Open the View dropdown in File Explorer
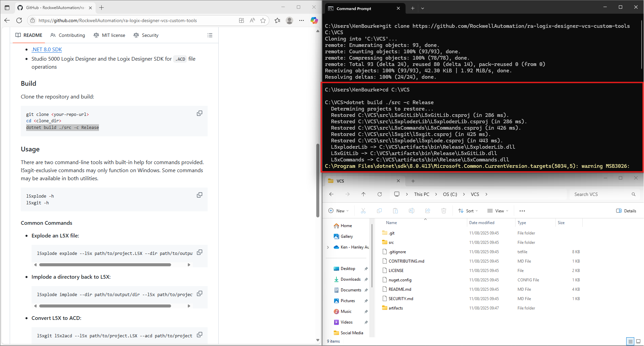Image resolution: width=644 pixels, height=346 pixels. [498, 211]
